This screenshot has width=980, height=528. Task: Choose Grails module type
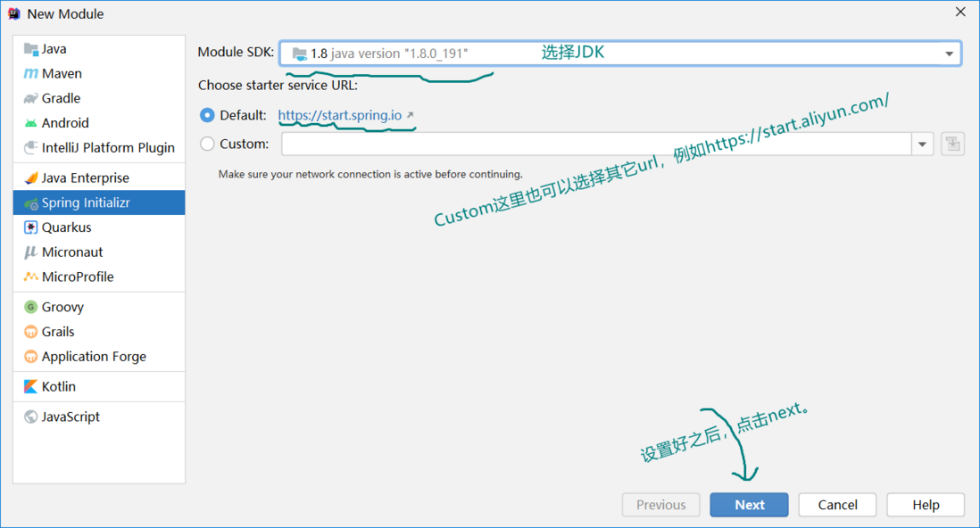[99, 332]
